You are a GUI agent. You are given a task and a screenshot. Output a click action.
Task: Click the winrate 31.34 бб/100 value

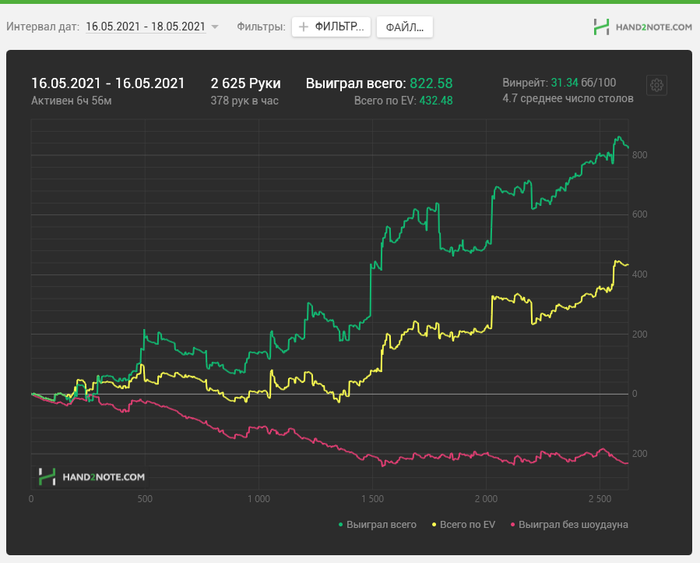click(x=583, y=83)
